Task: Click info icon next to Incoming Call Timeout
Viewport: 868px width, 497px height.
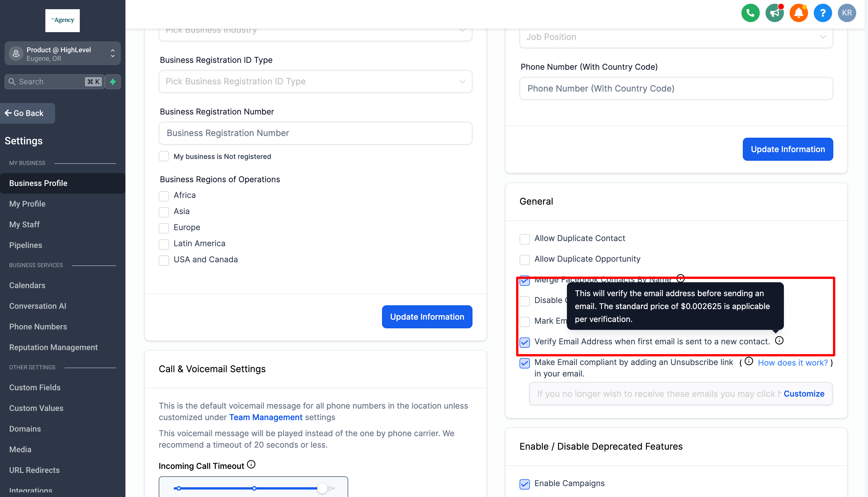Action: tap(251, 464)
